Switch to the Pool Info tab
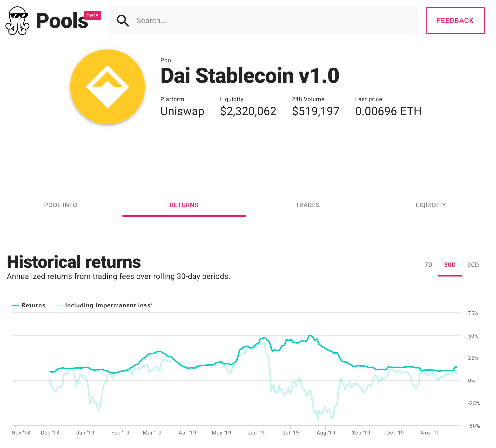496x448 pixels. pos(60,205)
